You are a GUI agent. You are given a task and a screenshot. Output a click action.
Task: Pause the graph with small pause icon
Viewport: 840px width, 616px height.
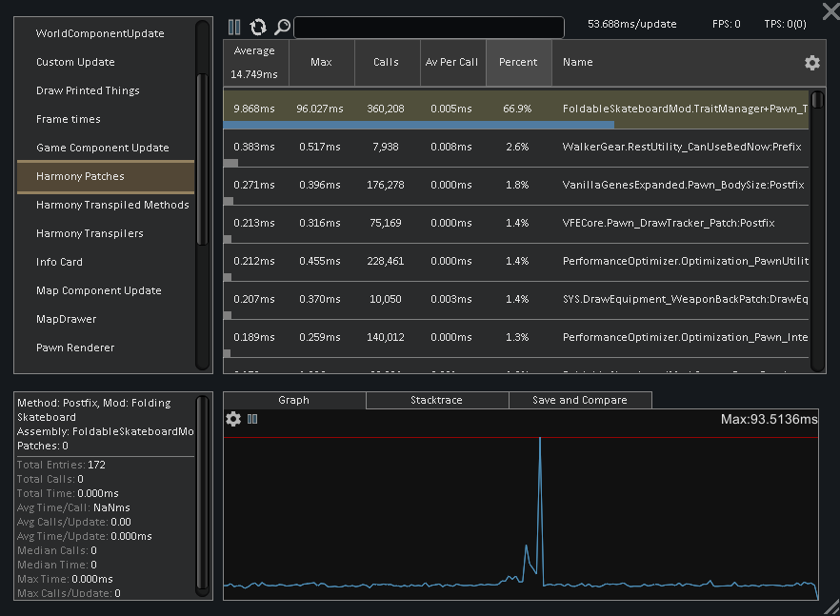(x=252, y=419)
